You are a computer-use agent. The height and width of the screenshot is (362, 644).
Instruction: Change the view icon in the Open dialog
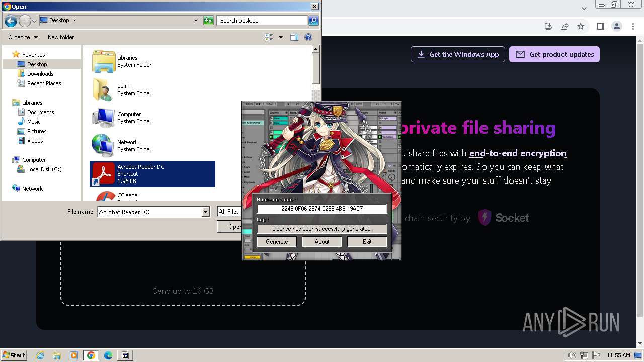(x=269, y=37)
